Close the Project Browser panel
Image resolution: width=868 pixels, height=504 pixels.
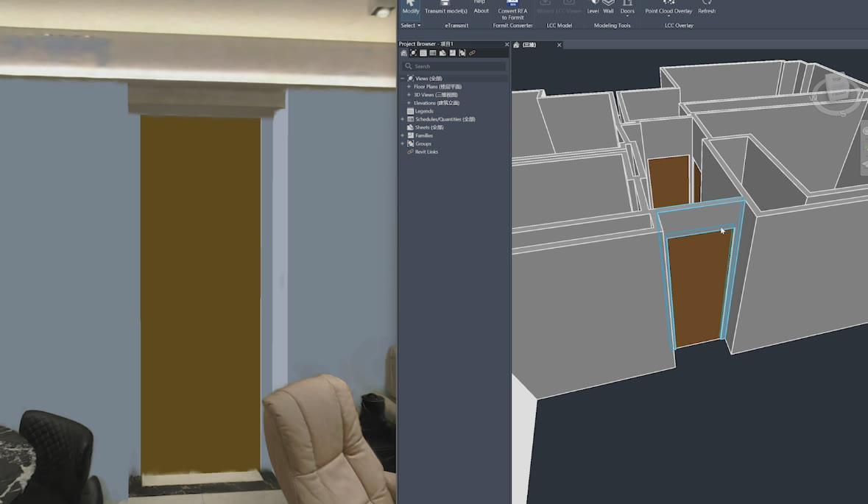[x=507, y=44]
